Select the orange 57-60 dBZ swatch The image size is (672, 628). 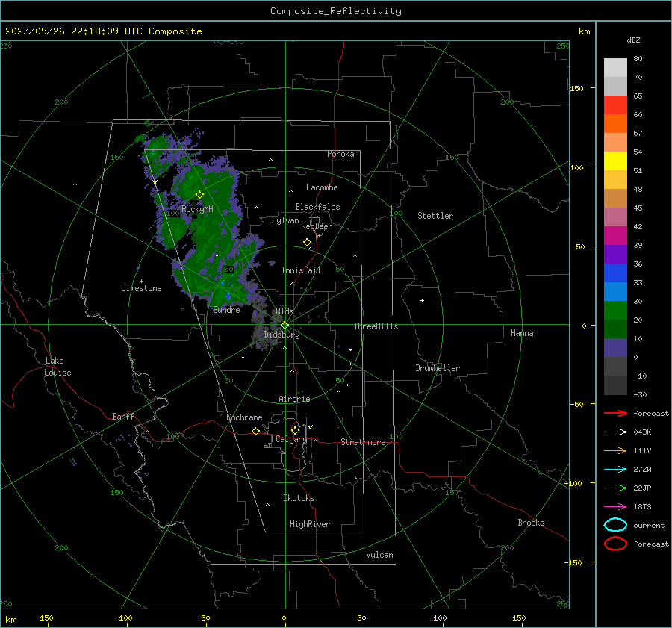point(615,124)
